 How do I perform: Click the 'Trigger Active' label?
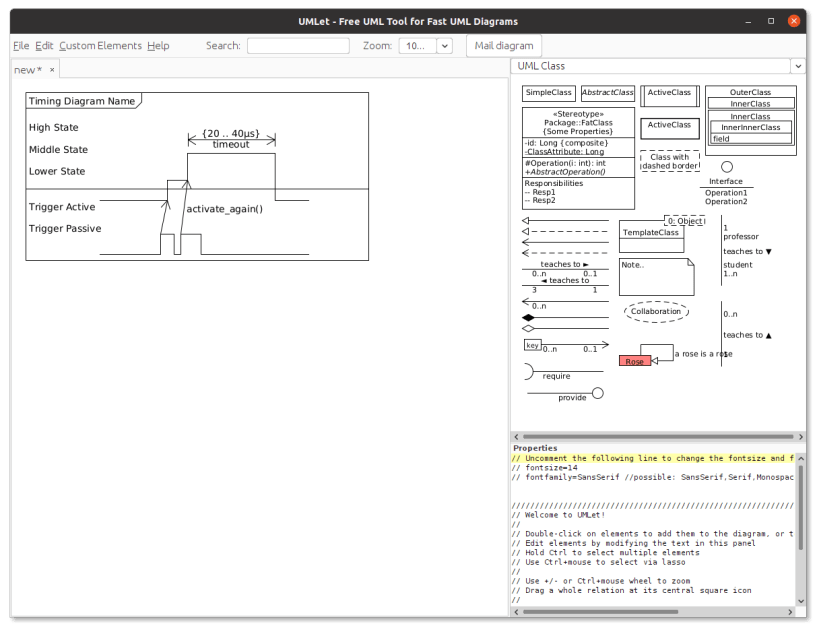point(62,207)
